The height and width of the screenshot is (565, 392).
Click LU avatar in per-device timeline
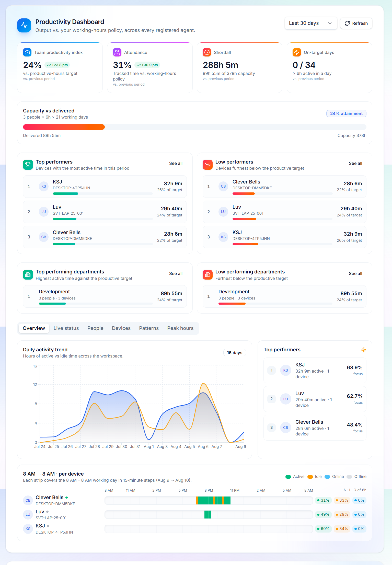28,514
